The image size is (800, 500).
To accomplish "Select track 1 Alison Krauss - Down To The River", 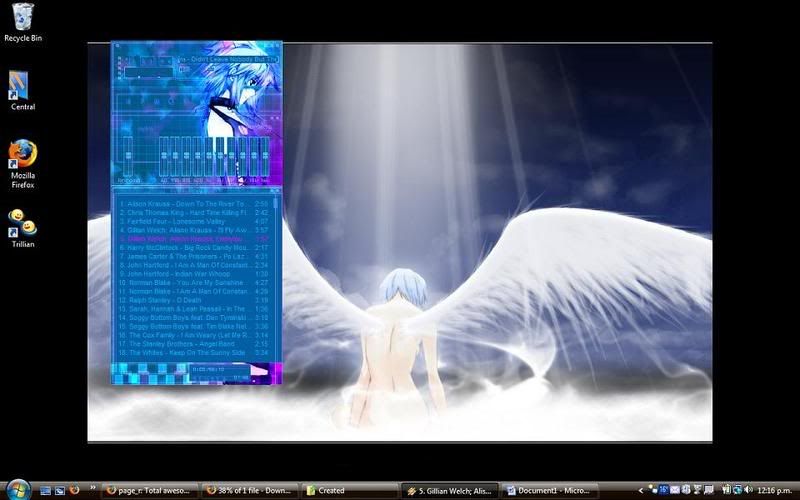I will (194, 204).
